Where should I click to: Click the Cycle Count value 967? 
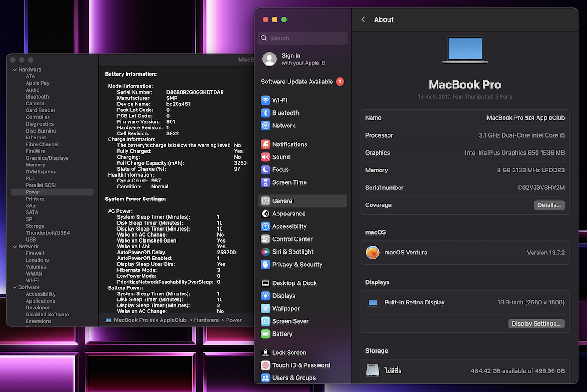point(156,181)
